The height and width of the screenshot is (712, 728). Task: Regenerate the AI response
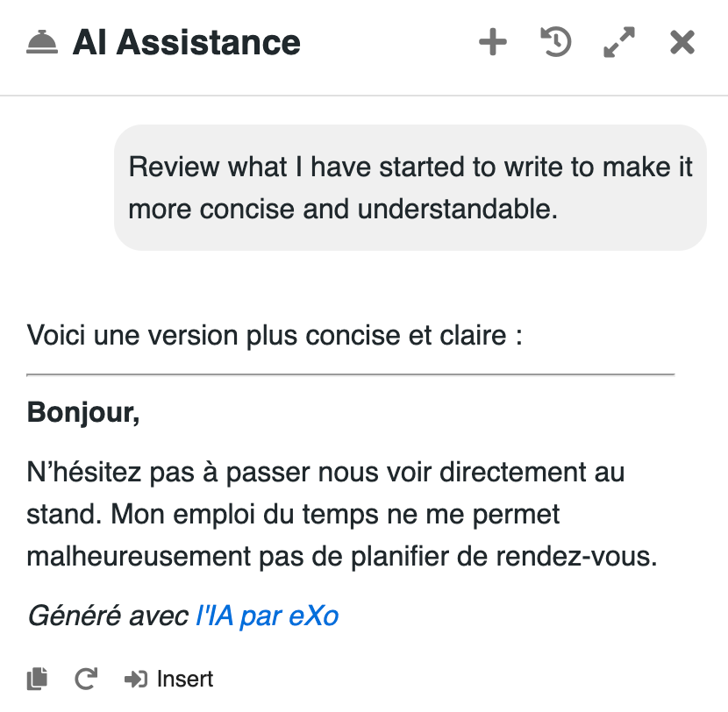point(85,678)
